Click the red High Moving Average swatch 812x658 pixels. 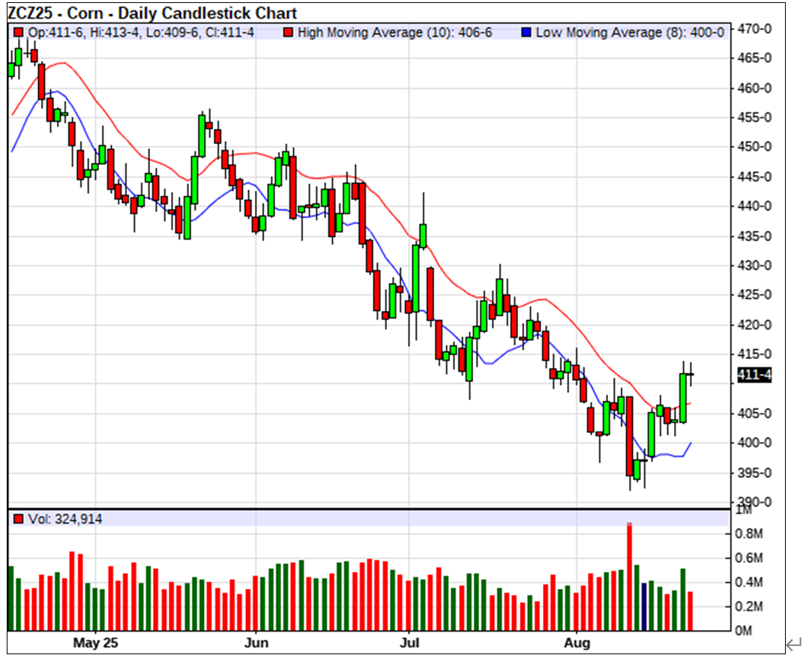(287, 33)
